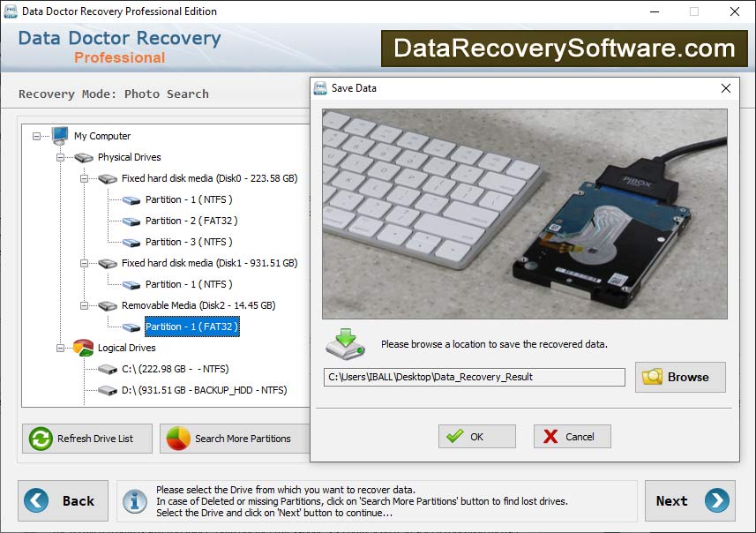
Task: Click the info icon beside the instructions
Action: pyautogui.click(x=134, y=501)
